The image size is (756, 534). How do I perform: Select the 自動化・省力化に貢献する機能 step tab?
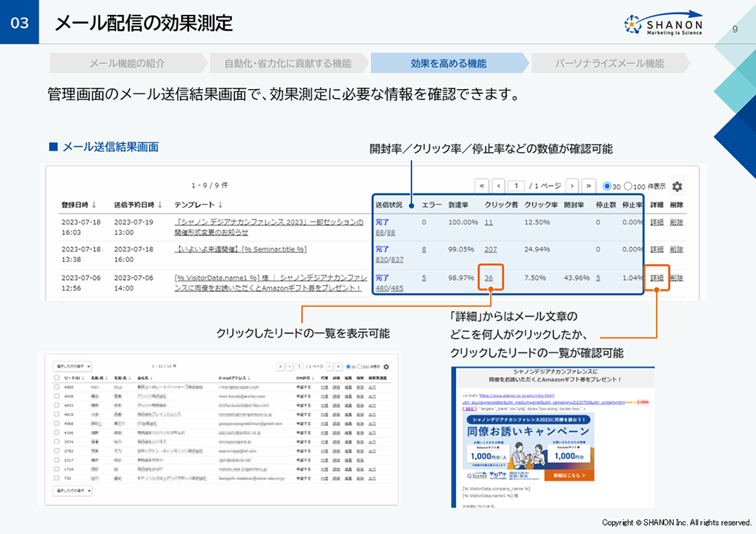pyautogui.click(x=288, y=63)
